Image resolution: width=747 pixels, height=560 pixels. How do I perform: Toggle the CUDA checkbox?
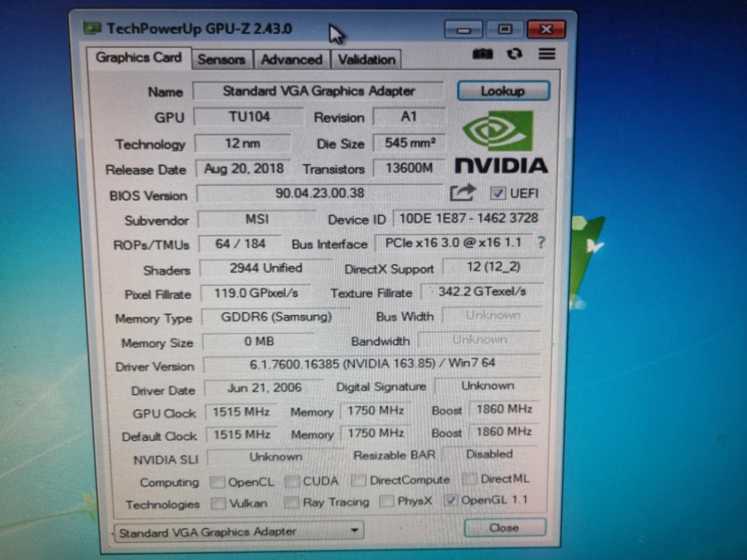[292, 481]
